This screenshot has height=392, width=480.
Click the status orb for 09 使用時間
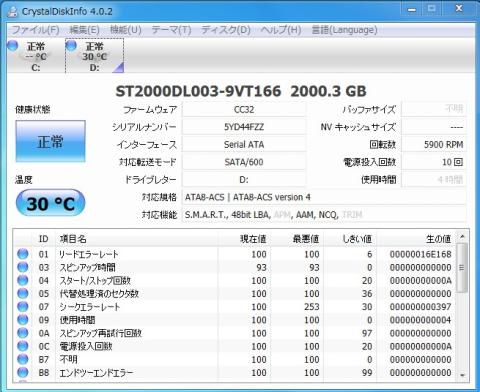(23, 320)
